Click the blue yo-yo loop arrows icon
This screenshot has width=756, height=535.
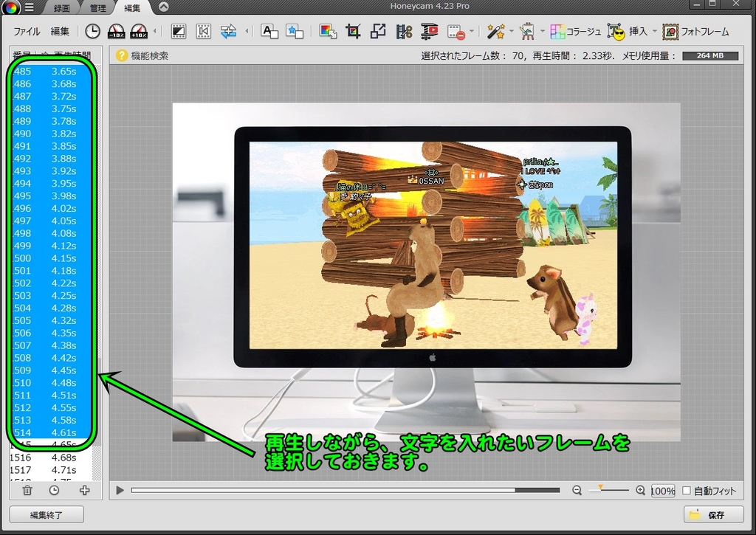[x=229, y=31]
